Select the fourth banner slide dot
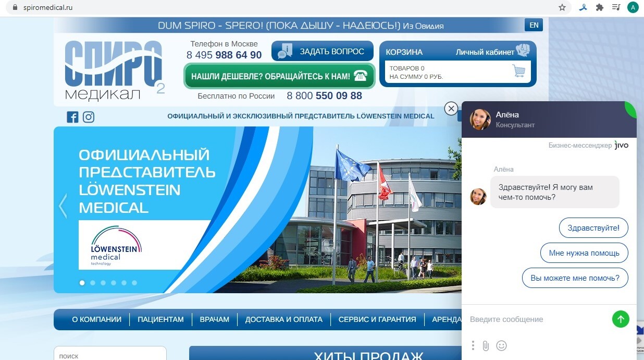The image size is (644, 360). 113,283
